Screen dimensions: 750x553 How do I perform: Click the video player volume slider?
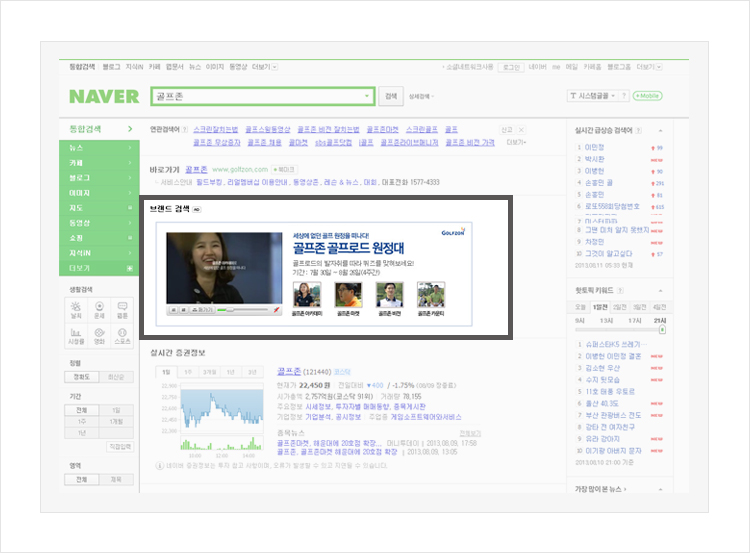coord(243,310)
